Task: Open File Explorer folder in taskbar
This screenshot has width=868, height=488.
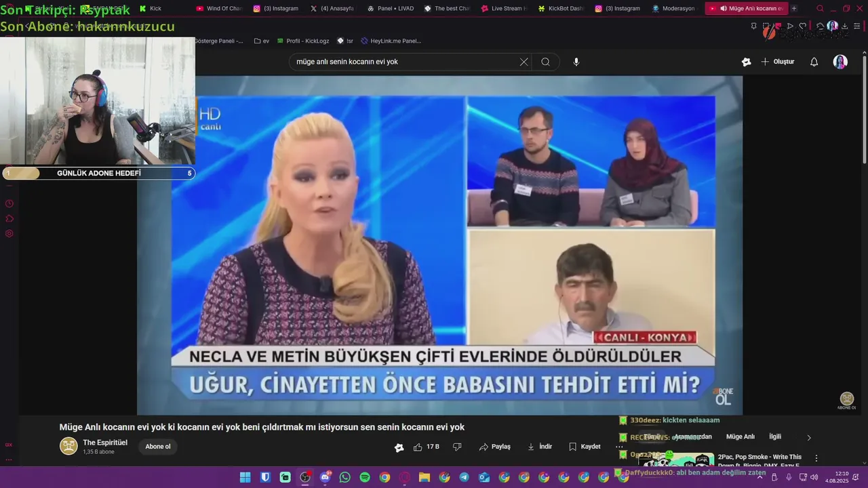Action: pyautogui.click(x=425, y=477)
